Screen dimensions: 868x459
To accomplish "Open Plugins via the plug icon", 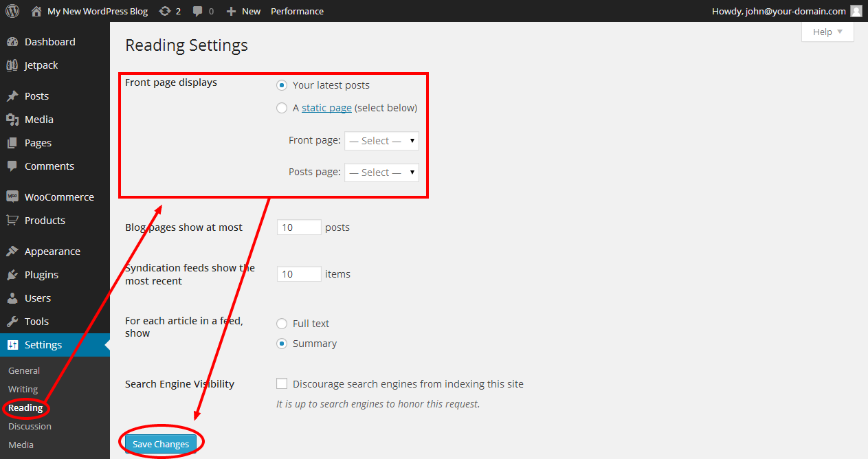I will click(15, 274).
